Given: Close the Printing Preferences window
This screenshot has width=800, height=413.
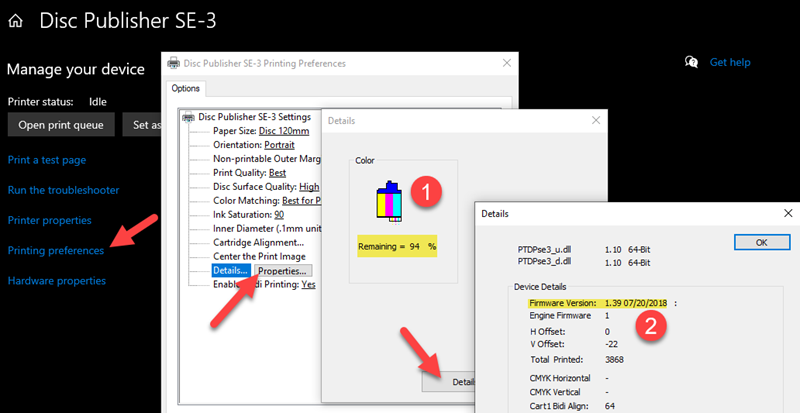Looking at the screenshot, I should point(507,63).
